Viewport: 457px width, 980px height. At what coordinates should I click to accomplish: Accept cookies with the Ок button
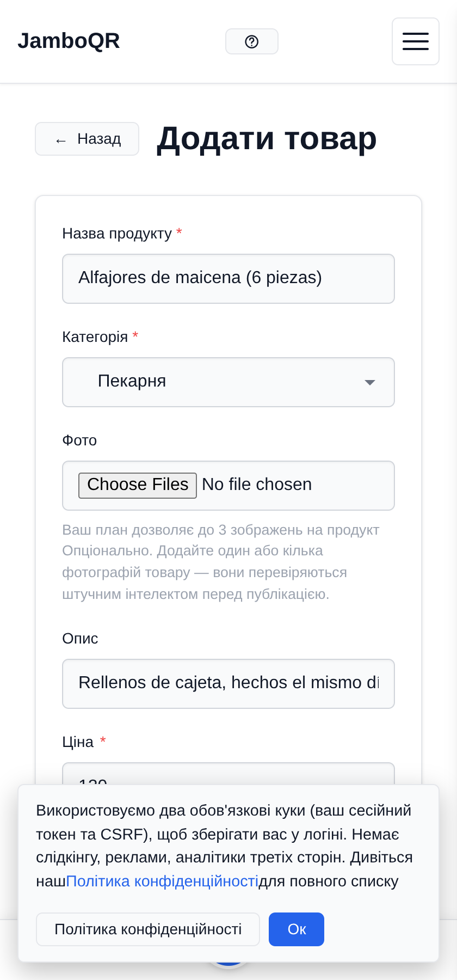[x=297, y=929]
